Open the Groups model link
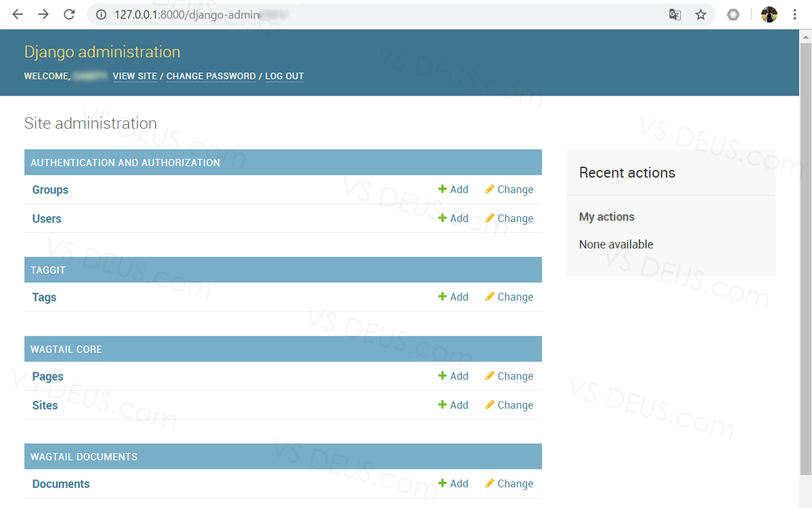The height and width of the screenshot is (508, 812). (50, 190)
